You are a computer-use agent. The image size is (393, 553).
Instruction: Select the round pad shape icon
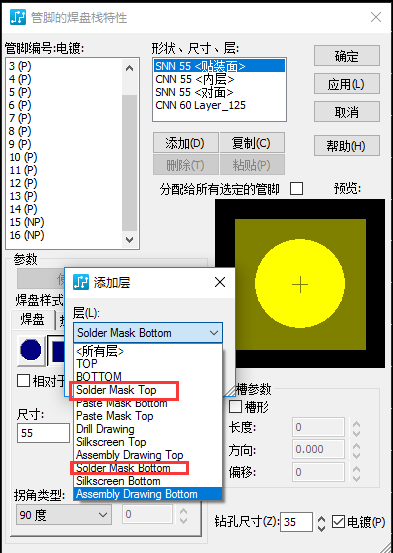point(31,350)
